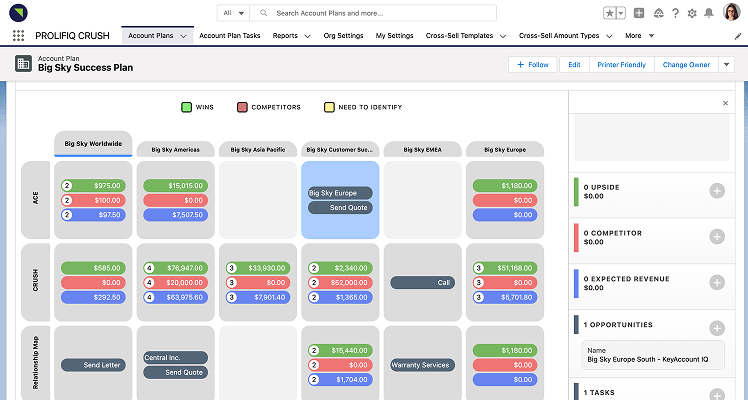This screenshot has width=748, height=400.
Task: Click the Warranty Services pill
Action: pos(423,365)
